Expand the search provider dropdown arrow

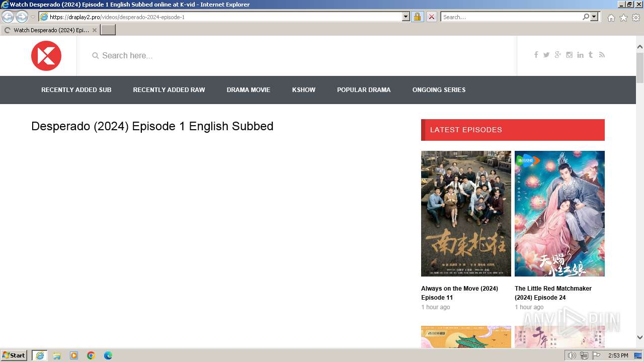pyautogui.click(x=594, y=17)
